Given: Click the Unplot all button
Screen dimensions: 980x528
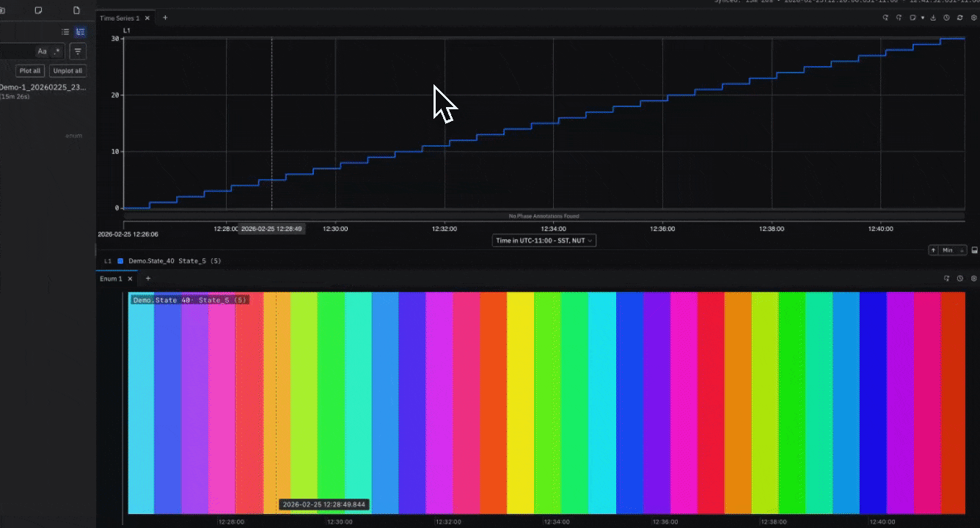Looking at the screenshot, I should [x=68, y=70].
